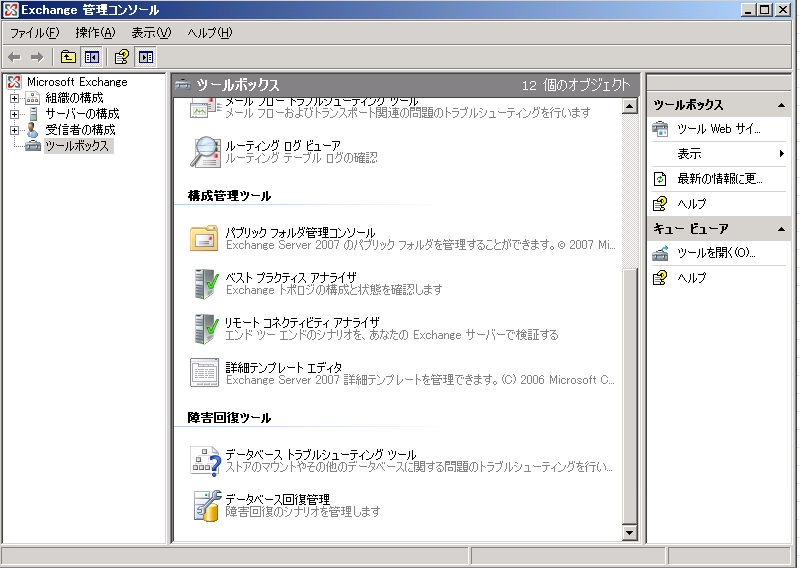Collapse the ツールボックス actions section
The height and width of the screenshot is (568, 799).
781,105
